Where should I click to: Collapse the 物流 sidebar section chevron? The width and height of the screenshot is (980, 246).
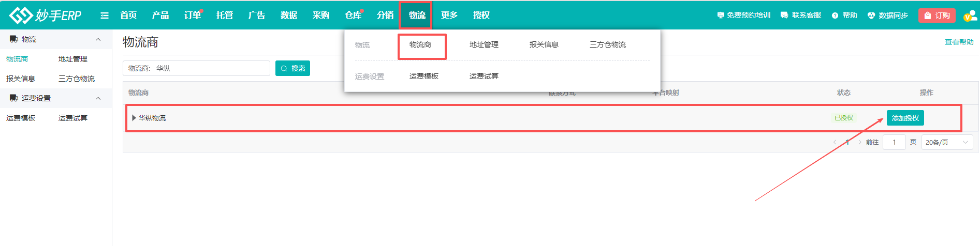(x=98, y=39)
